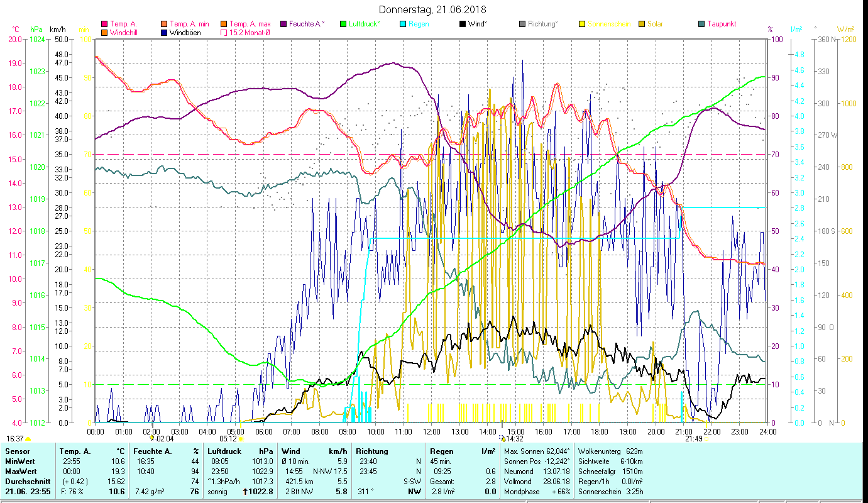Click the 'Sichtweite 6-10km' entry
This screenshot has width=868, height=503.
(x=610, y=462)
